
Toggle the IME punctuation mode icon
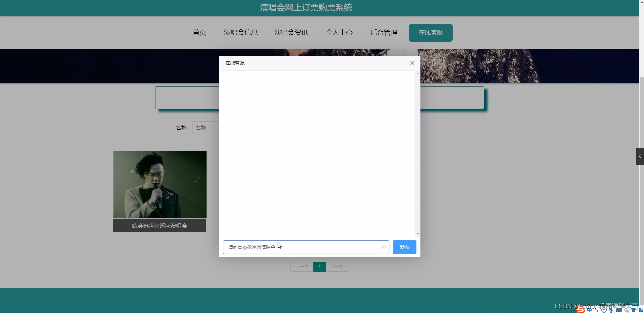point(597,310)
